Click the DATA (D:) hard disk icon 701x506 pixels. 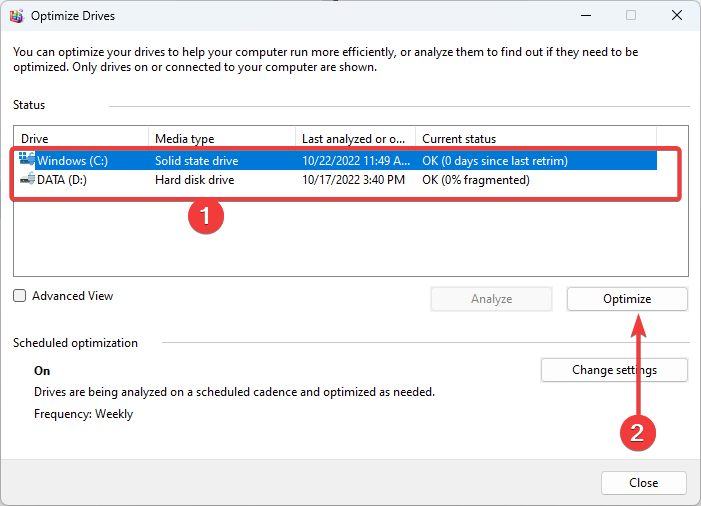27,180
